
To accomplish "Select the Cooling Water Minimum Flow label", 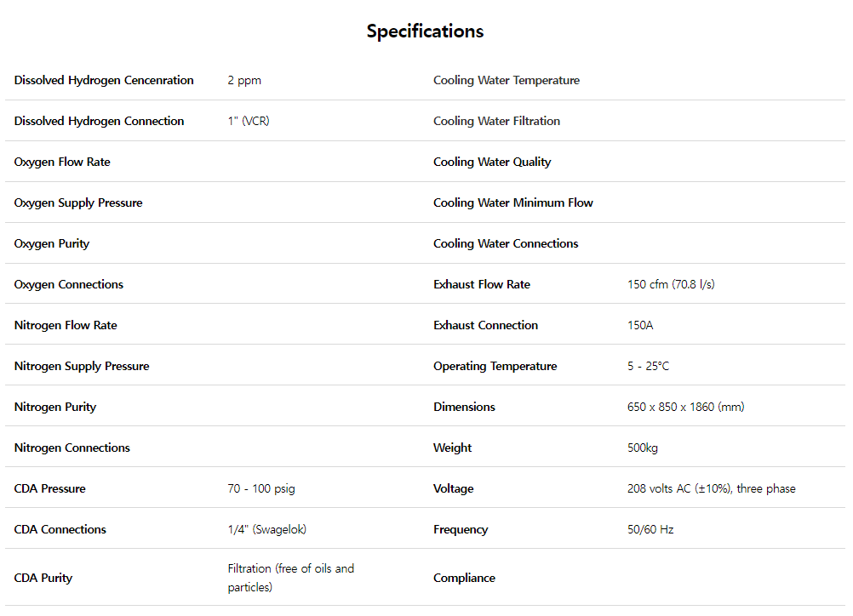I will 513,202.
